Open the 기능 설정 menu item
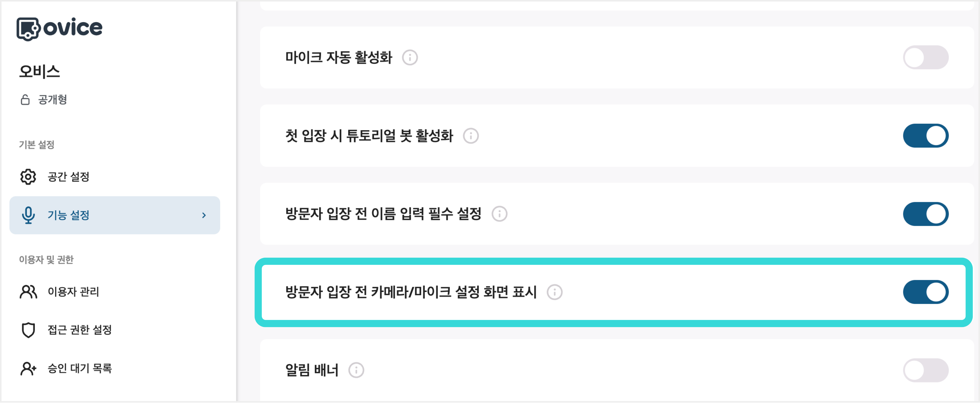Viewport: 980px width, 403px height. [69, 215]
